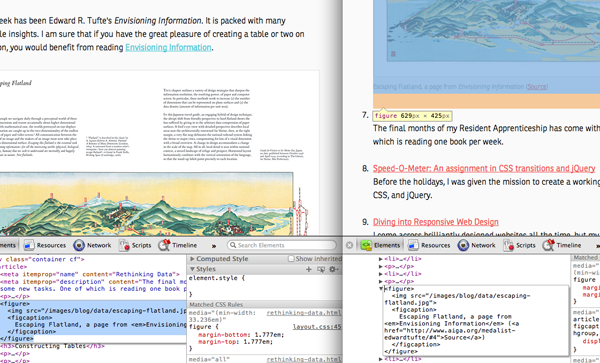Viewport: 600px width, 363px height.
Task: Open Resources panel in right inspector
Action: (x=429, y=245)
